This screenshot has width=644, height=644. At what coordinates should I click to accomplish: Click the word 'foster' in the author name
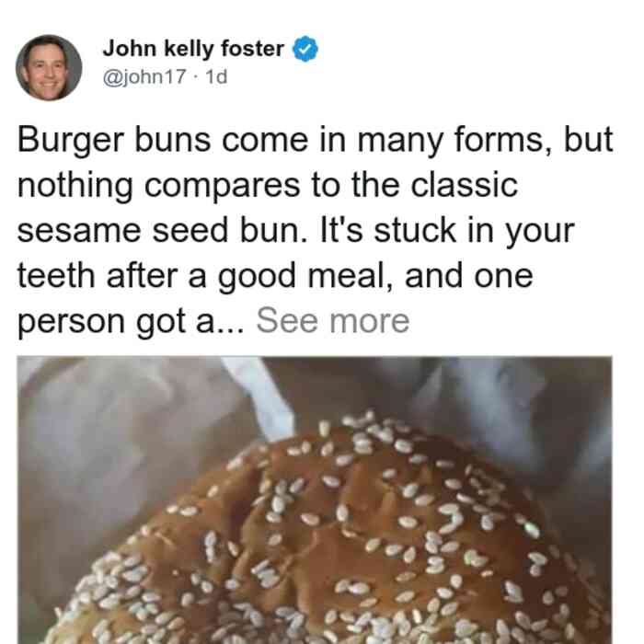(x=252, y=49)
